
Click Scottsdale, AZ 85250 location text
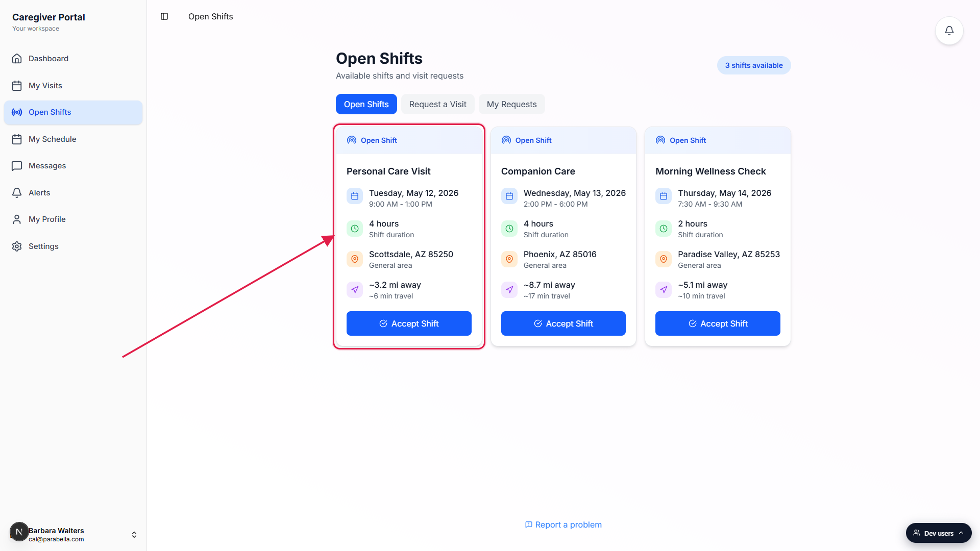411,254
